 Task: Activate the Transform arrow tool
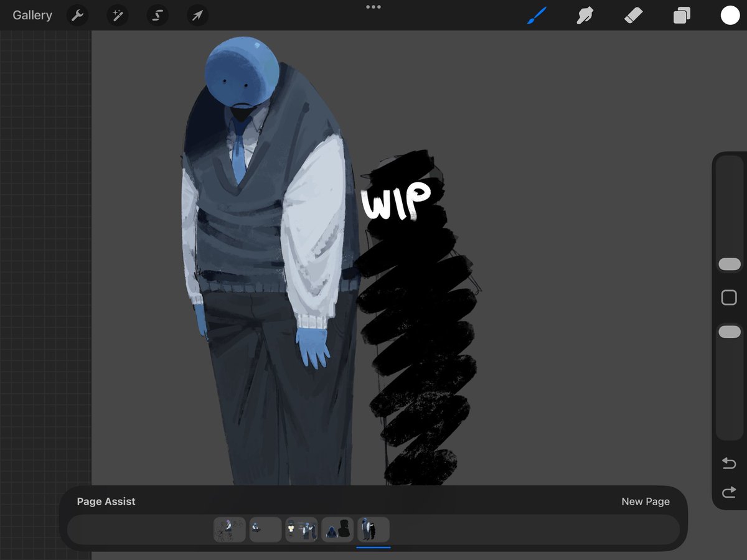(197, 16)
